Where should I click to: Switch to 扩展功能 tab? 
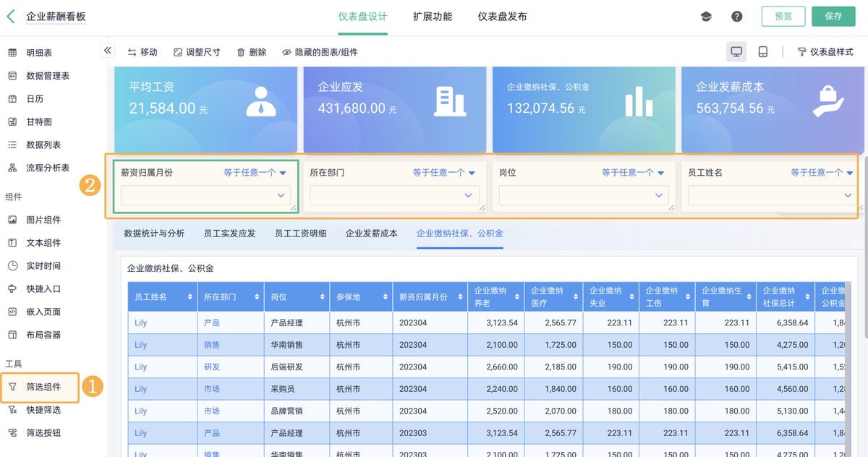point(433,17)
